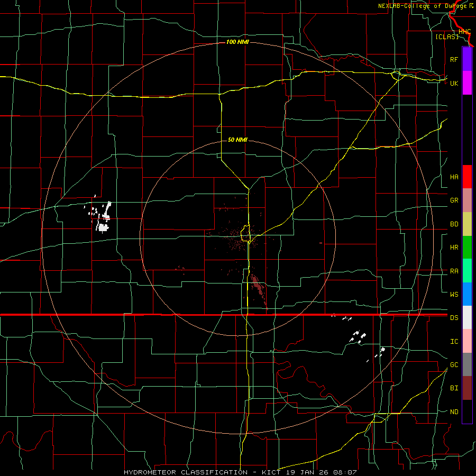Click the 100 NMI range ring label
Screen dimensions: 476x476
coord(237,42)
